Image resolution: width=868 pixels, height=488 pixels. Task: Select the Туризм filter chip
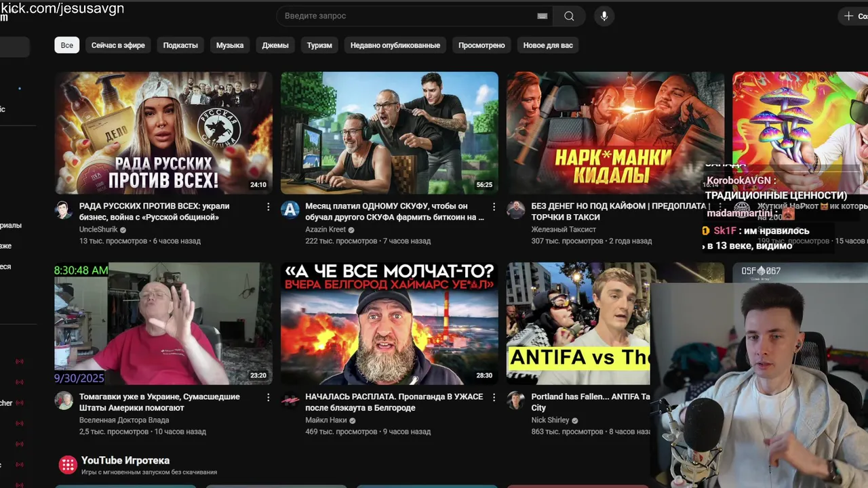point(319,45)
